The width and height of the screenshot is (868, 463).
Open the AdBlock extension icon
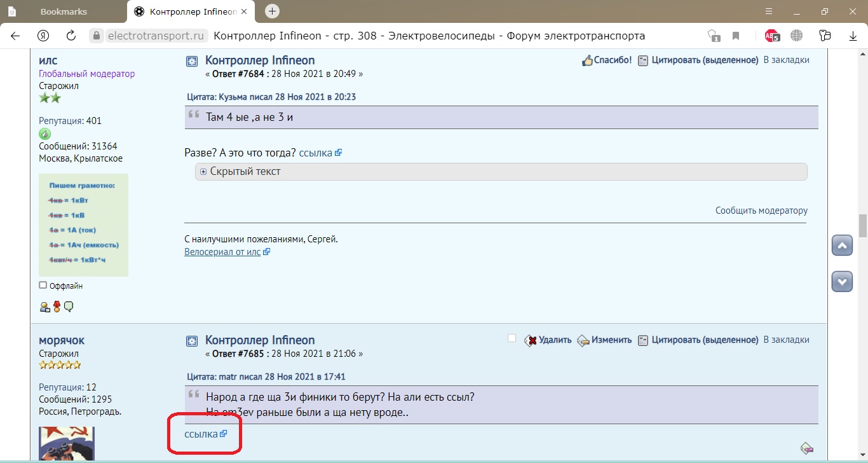(772, 36)
